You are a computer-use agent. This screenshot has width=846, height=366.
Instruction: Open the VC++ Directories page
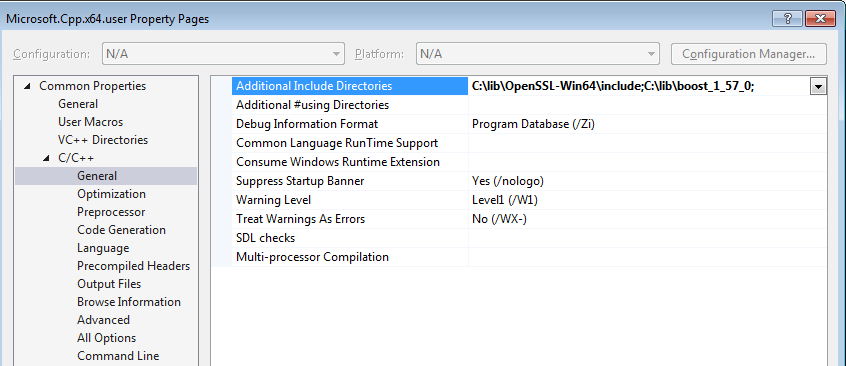(x=103, y=140)
